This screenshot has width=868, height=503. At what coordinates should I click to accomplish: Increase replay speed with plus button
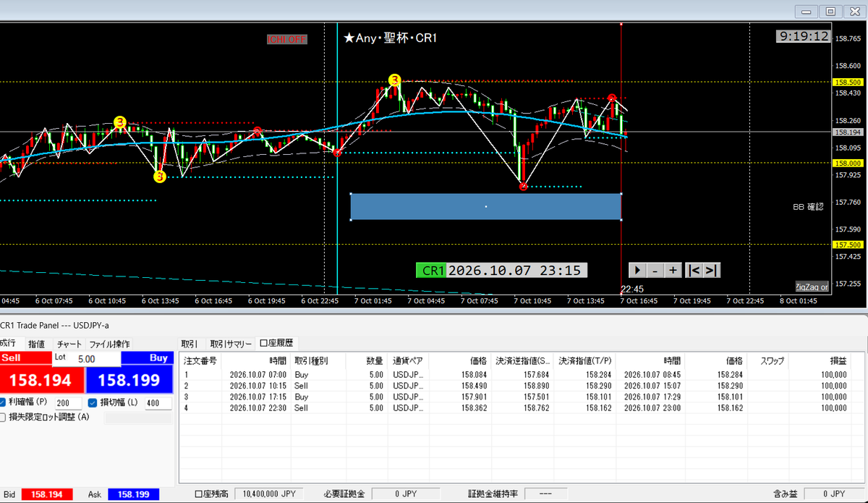click(x=673, y=270)
